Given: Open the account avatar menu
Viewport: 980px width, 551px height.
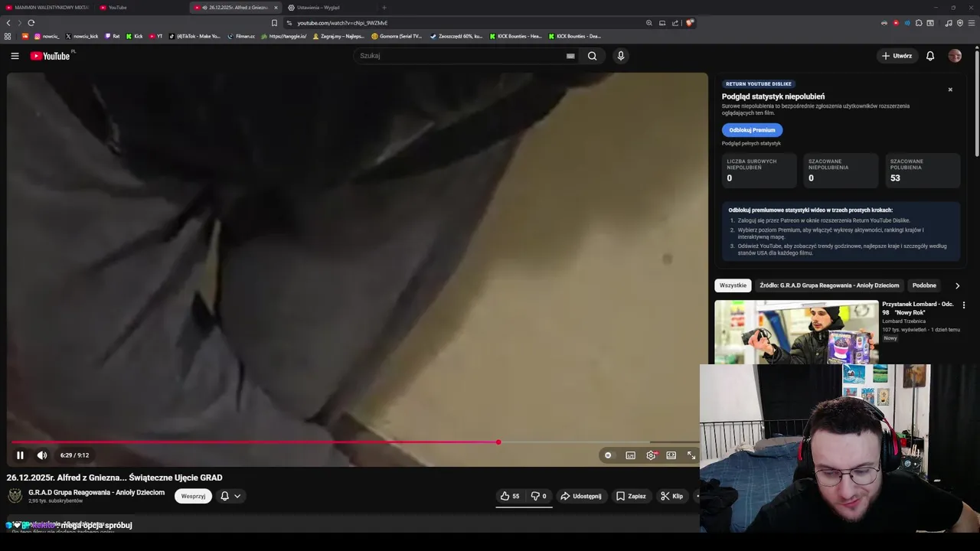Looking at the screenshot, I should [955, 56].
